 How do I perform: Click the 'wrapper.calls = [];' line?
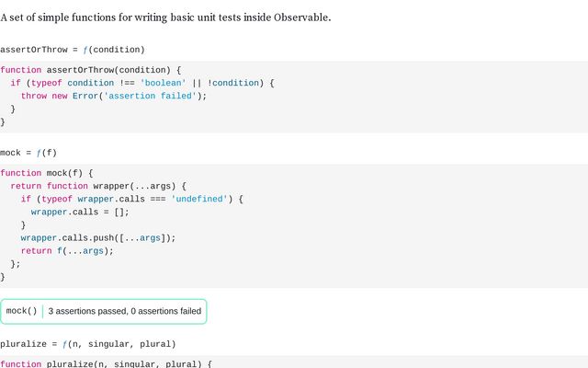[x=80, y=213]
